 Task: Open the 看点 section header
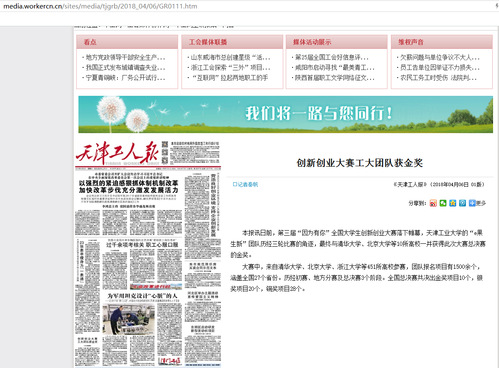tap(90, 42)
